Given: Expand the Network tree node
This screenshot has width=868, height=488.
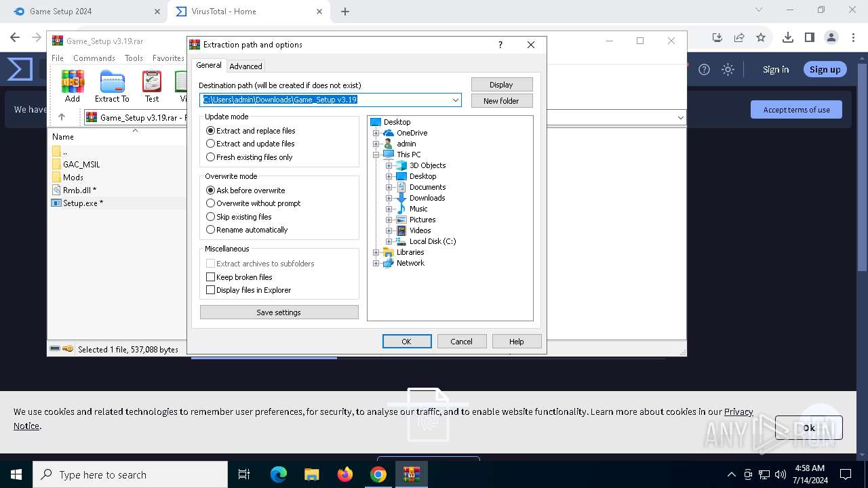Looking at the screenshot, I should coord(376,263).
